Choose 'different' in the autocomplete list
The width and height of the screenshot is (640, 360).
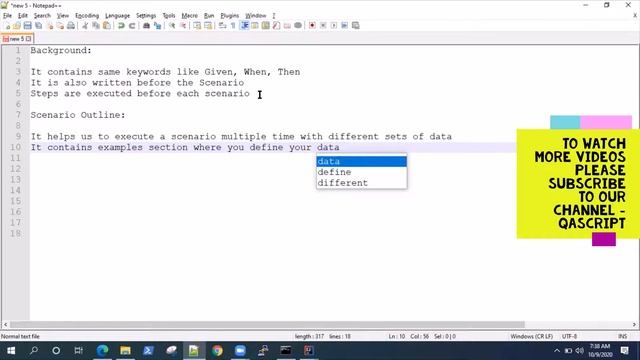click(362, 183)
